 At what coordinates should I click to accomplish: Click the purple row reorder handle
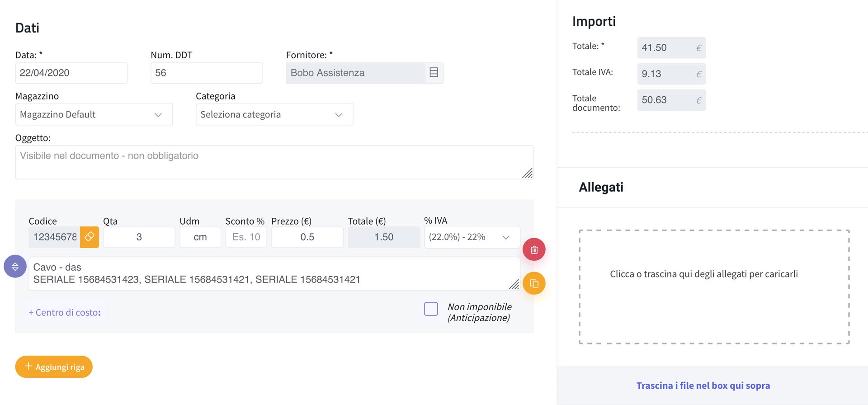pyautogui.click(x=15, y=266)
